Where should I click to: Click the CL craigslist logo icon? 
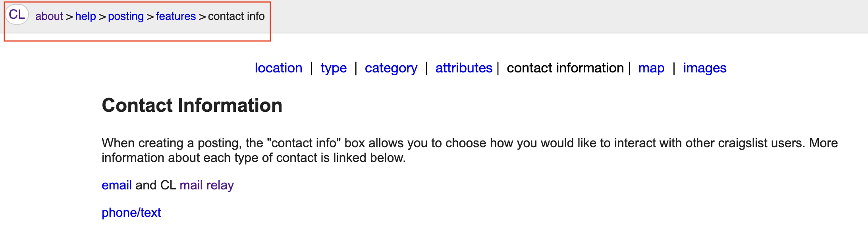coord(17,15)
